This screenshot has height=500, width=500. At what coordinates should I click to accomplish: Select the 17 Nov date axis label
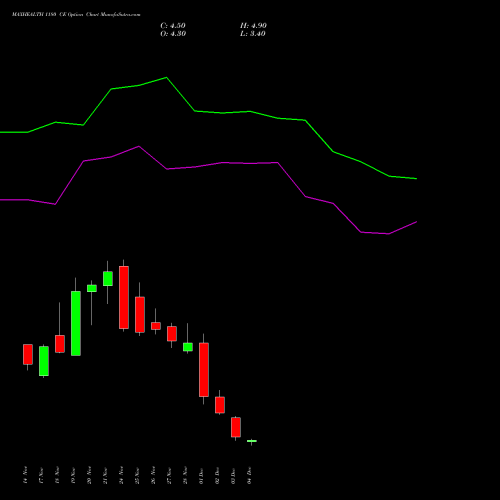[x=41, y=475]
